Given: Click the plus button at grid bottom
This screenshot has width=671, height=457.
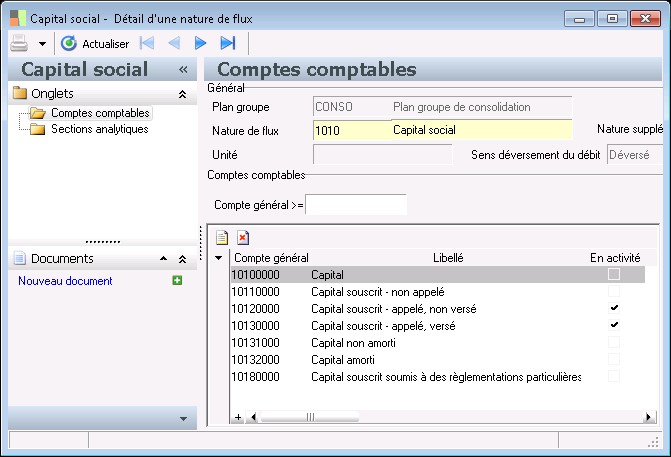Looking at the screenshot, I should click(238, 417).
